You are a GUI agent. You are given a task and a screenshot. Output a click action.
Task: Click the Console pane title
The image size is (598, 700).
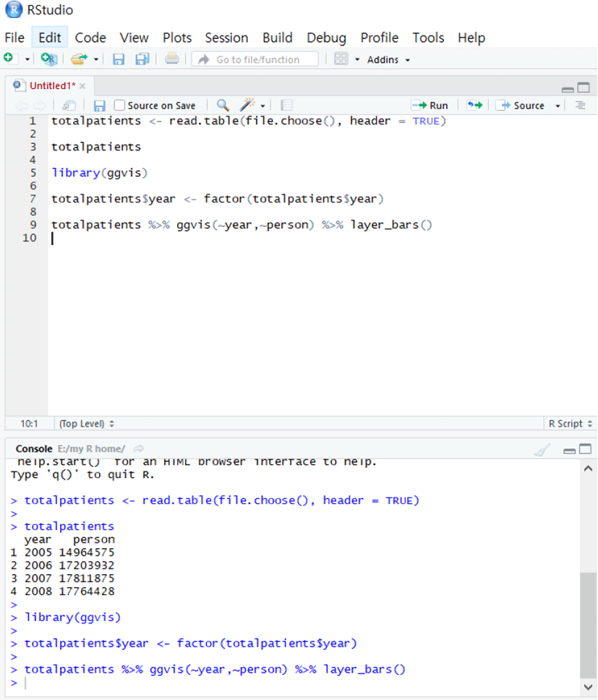(34, 448)
